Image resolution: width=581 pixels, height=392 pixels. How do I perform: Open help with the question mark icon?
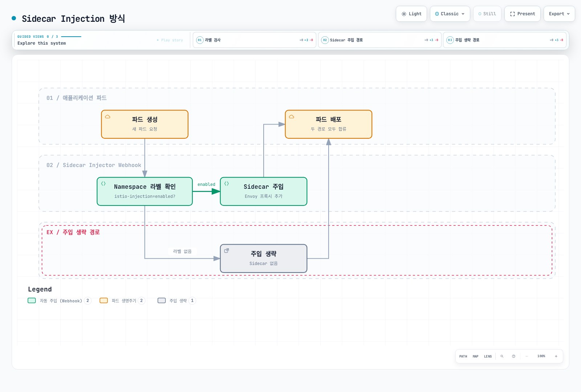[513, 356]
